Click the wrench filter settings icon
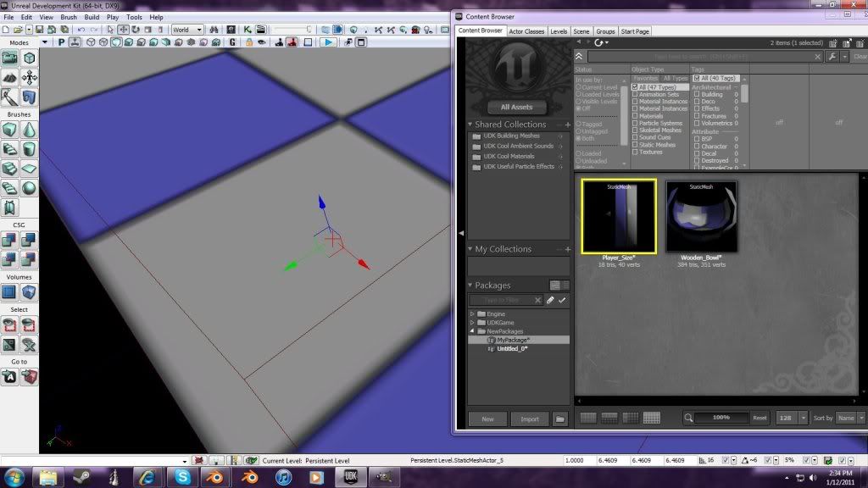This screenshot has width=868, height=488. coord(832,57)
